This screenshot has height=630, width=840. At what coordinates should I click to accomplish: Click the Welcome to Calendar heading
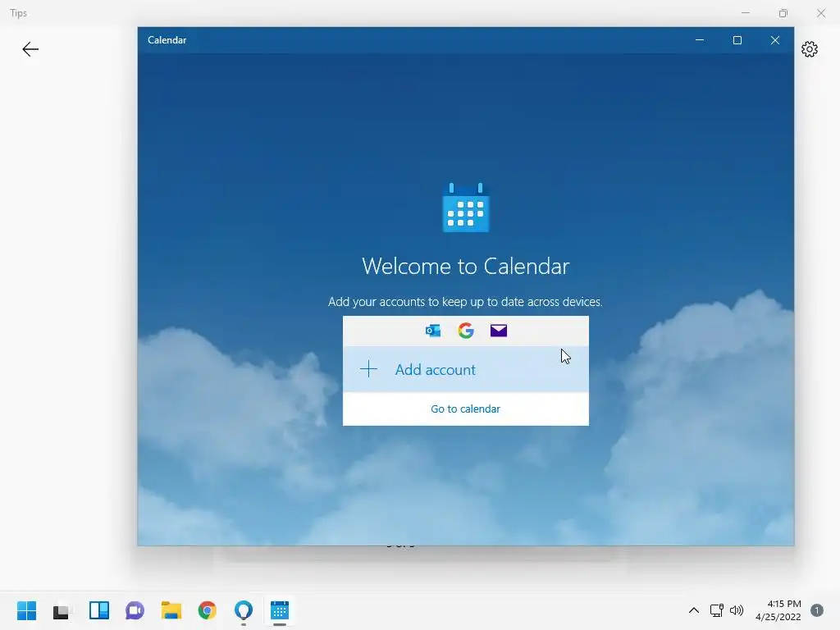[x=466, y=267]
